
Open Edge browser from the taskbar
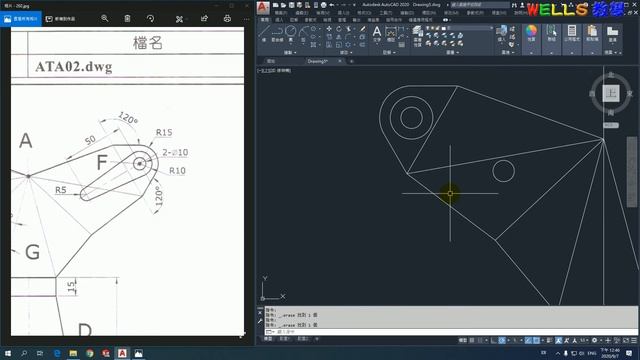coord(57,353)
